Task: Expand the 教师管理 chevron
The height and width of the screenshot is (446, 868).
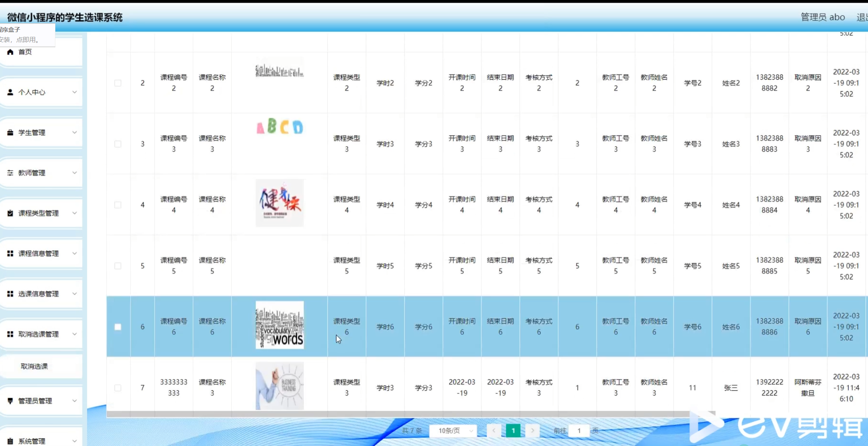Action: (x=74, y=173)
